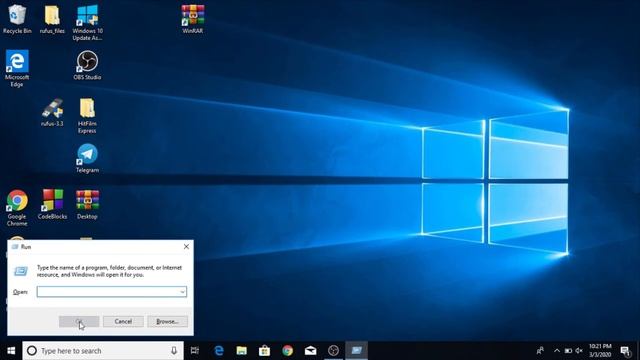The image size is (640, 360).
Task: Open the rufus_files folder icon
Action: pos(52,19)
